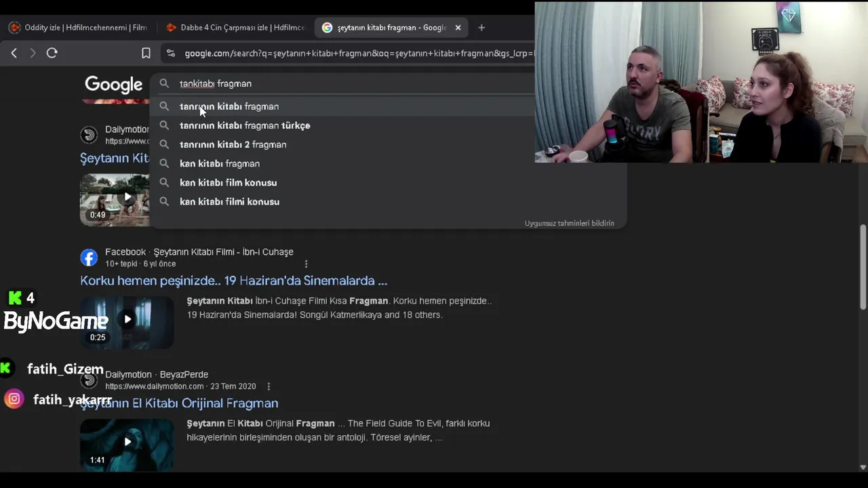Image resolution: width=868 pixels, height=488 pixels.
Task: Click the Facebook icon of the search result
Action: (89, 258)
